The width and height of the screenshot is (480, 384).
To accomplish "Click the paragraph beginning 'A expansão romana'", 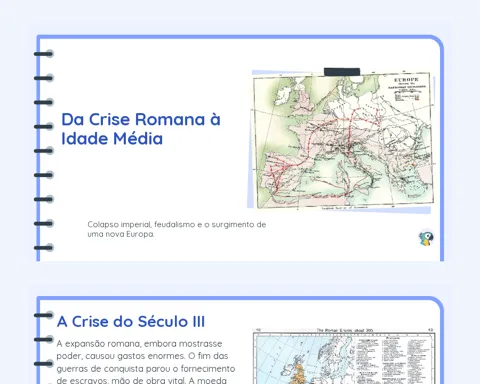I will pos(146,362).
